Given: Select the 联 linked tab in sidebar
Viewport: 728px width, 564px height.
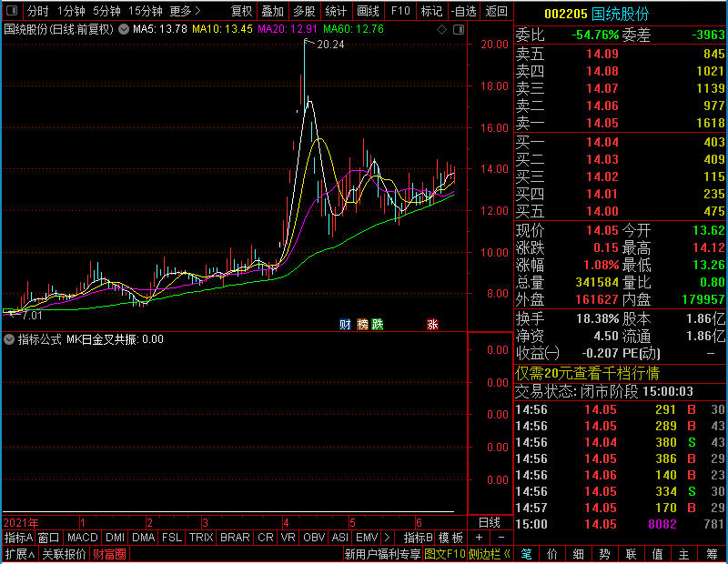Looking at the screenshot, I should (631, 554).
